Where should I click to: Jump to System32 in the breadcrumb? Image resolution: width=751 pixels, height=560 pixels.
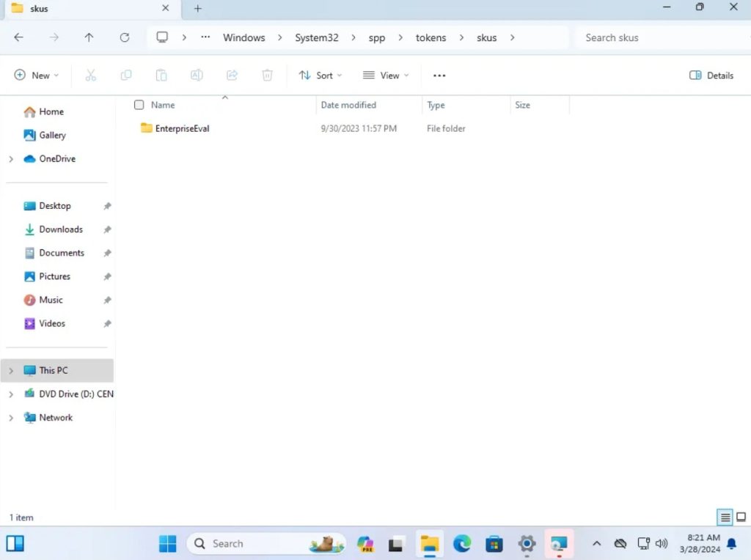point(317,37)
